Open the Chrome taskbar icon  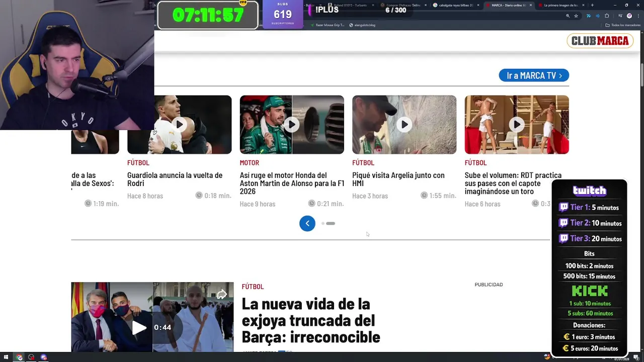point(19,357)
